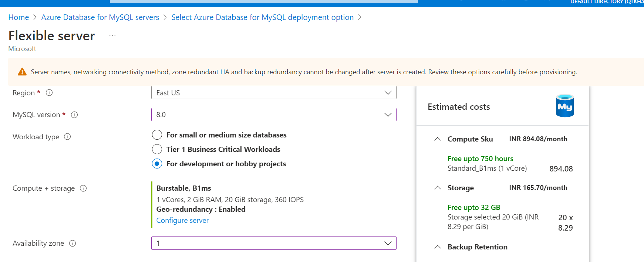Viewport: 644px width, 262px height.
Task: Click the Flexible server page title
Action: [52, 36]
